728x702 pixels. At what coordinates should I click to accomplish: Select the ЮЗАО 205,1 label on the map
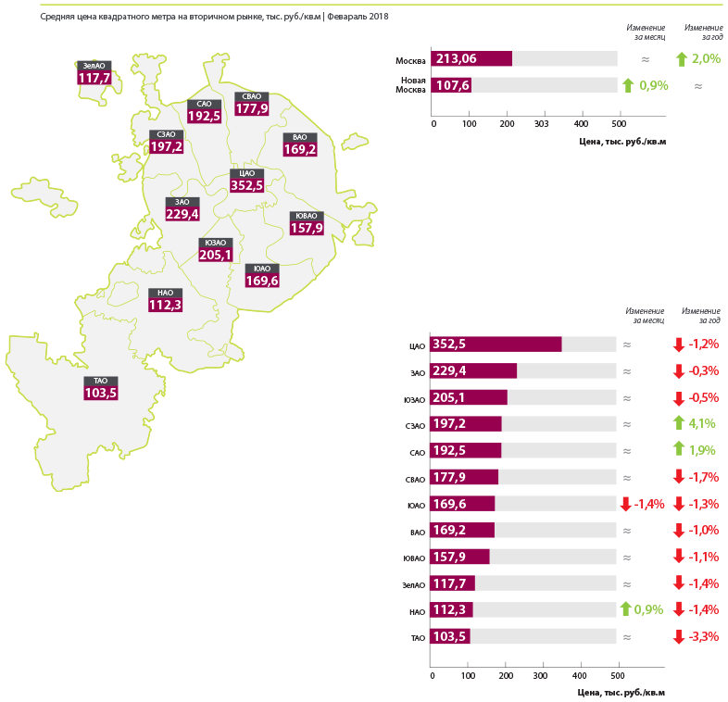point(216,250)
